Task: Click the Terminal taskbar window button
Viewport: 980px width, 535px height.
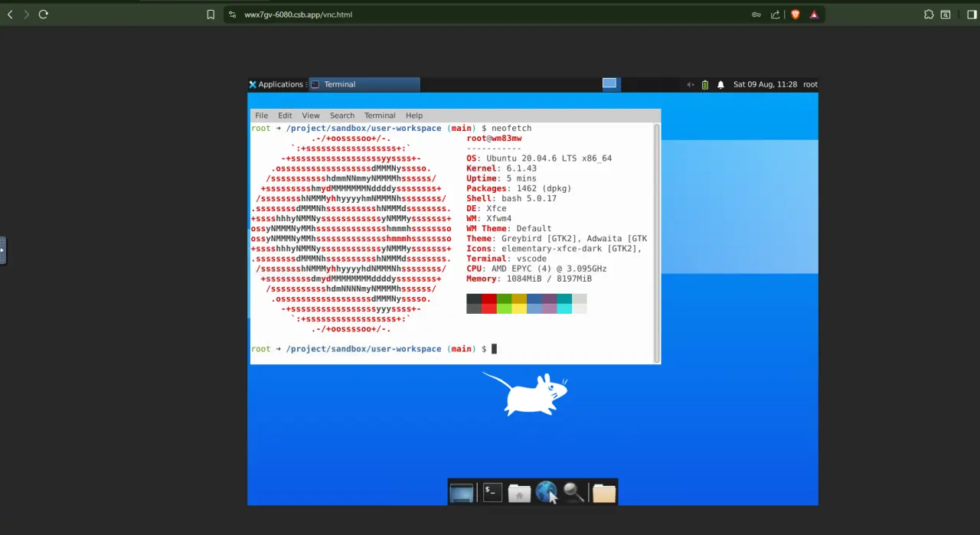Action: 364,84
